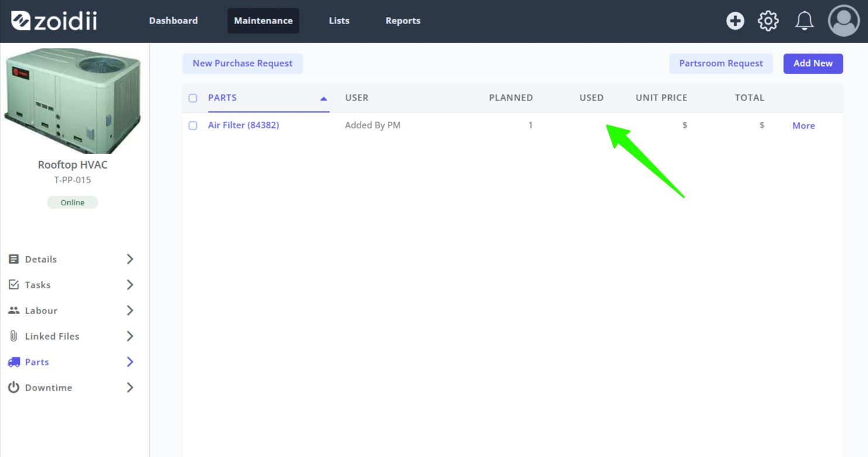Click More link on Air Filter row

coord(804,125)
